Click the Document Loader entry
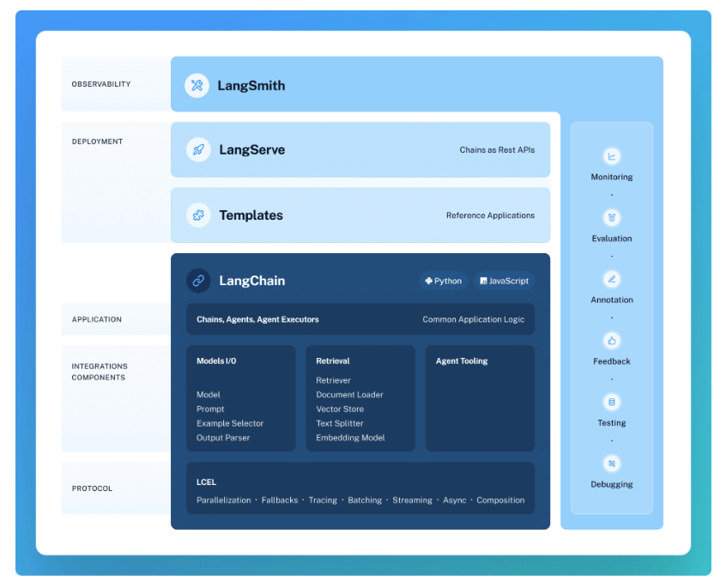This screenshot has height=588, width=726. [x=349, y=395]
